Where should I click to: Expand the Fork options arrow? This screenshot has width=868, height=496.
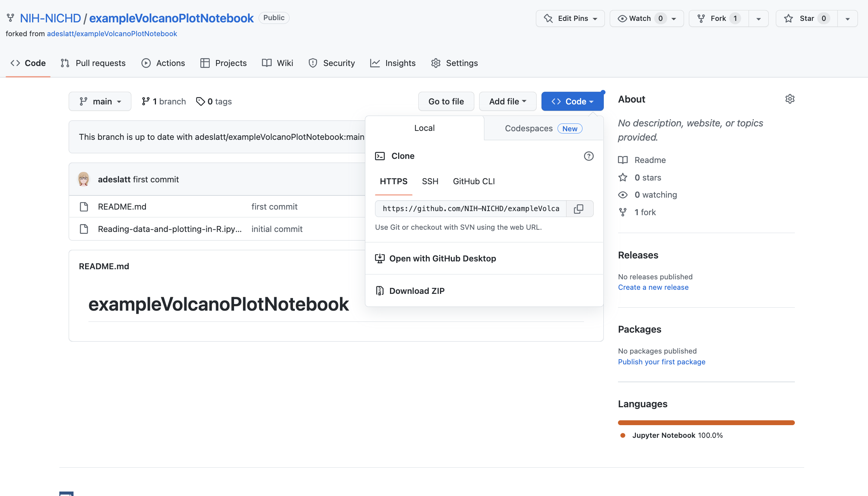[x=759, y=19]
